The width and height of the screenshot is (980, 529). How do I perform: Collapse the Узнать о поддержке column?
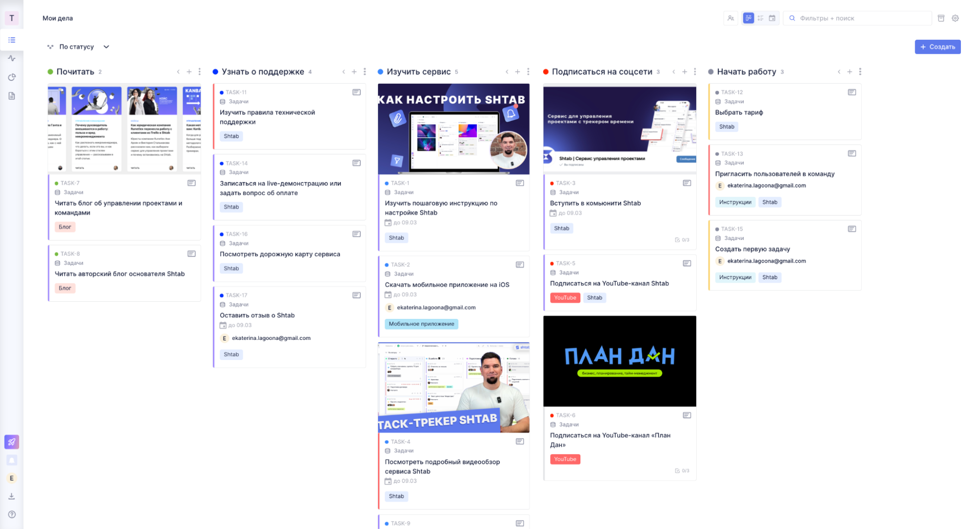pos(343,72)
